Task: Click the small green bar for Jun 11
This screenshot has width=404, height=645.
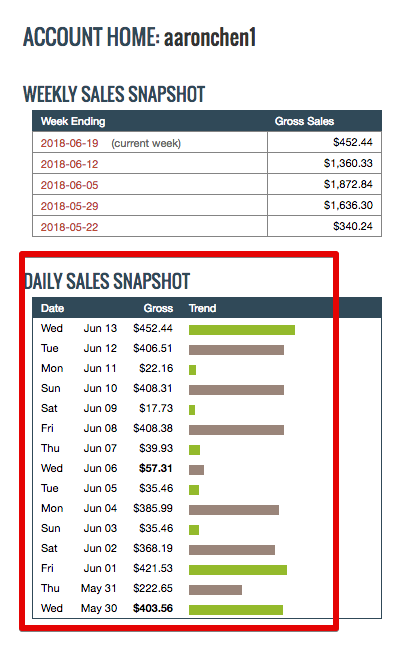Action: point(193,370)
